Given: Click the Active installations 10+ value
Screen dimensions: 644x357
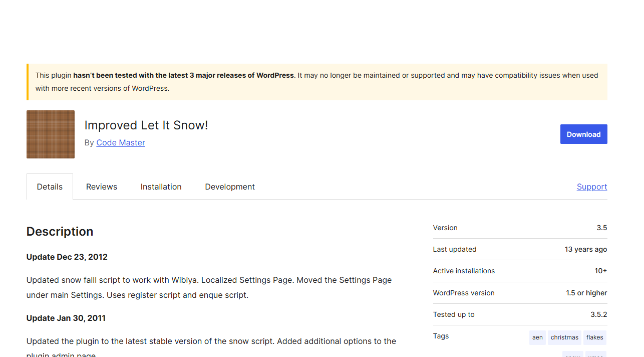Looking at the screenshot, I should pyautogui.click(x=600, y=271).
